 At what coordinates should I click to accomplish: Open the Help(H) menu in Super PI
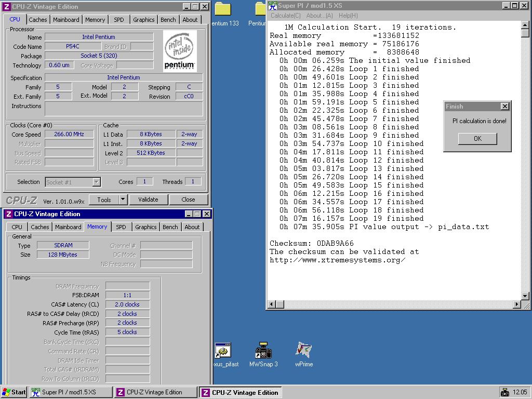[348, 16]
